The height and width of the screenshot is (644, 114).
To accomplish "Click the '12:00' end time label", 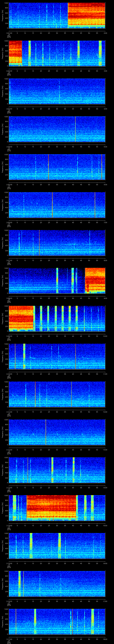I will [105, 412].
